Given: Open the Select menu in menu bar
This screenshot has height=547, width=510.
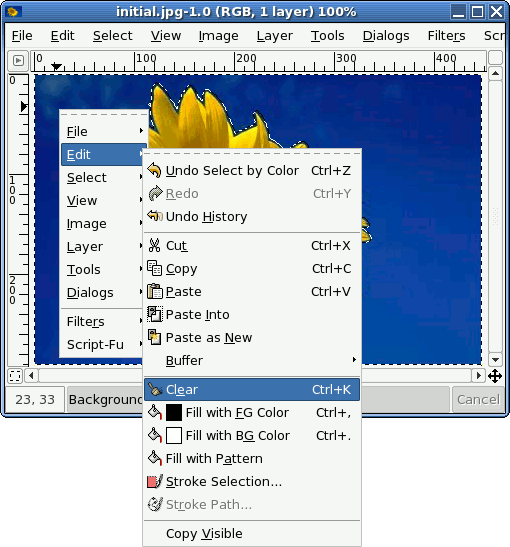Looking at the screenshot, I should point(112,36).
